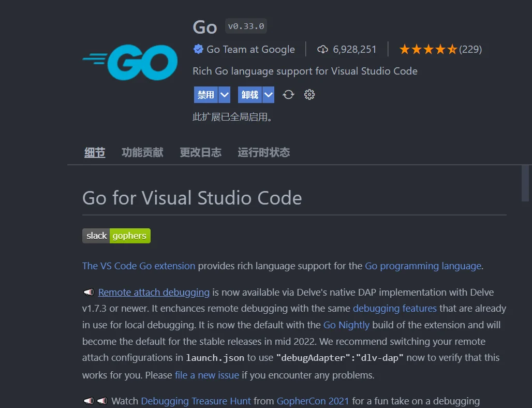
Task: Switch to the 细节 tab
Action: click(x=95, y=152)
